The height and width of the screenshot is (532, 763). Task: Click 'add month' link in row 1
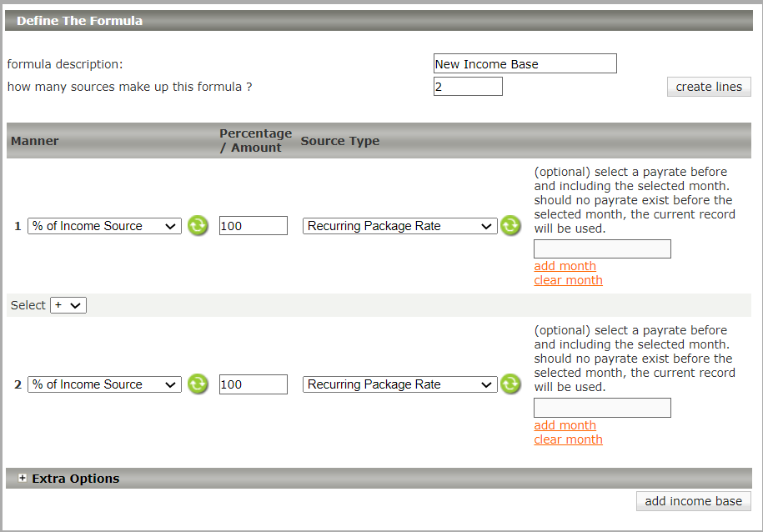tap(565, 266)
